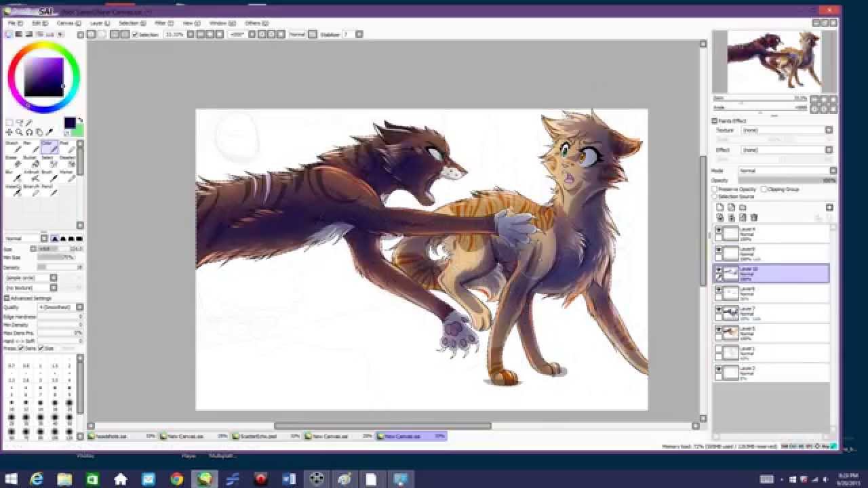Select the Hand pan tool
The width and height of the screenshot is (868, 488).
pos(39,132)
